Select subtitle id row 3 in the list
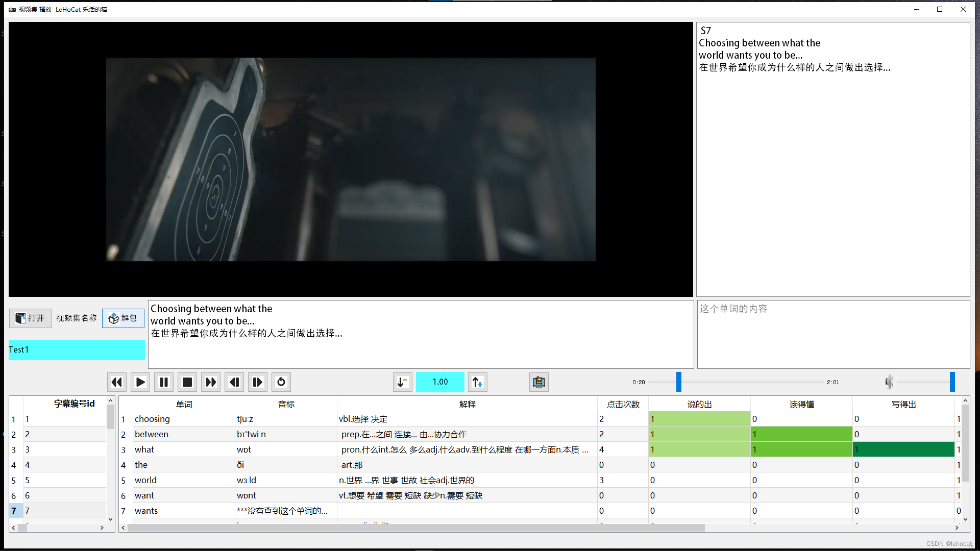 (x=61, y=449)
